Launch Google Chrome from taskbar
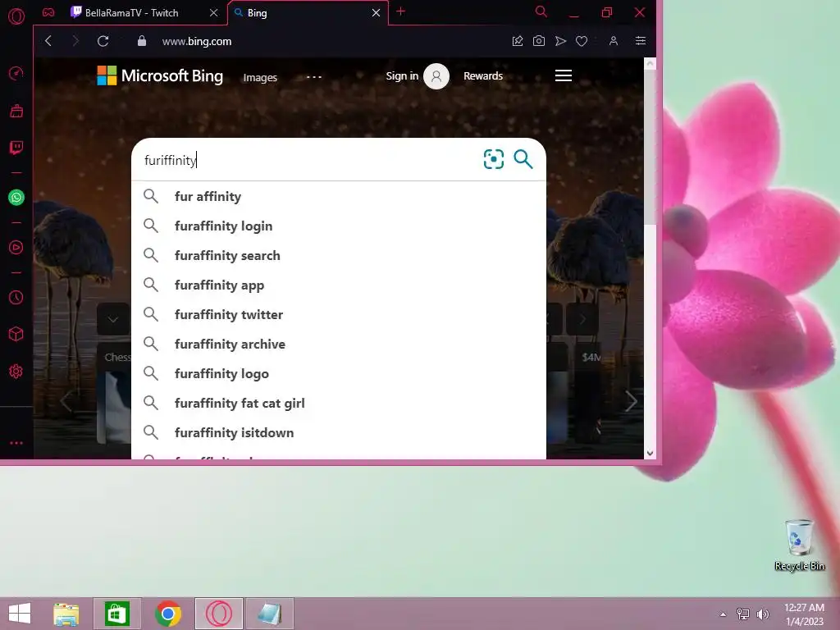This screenshot has height=630, width=840. [x=168, y=614]
